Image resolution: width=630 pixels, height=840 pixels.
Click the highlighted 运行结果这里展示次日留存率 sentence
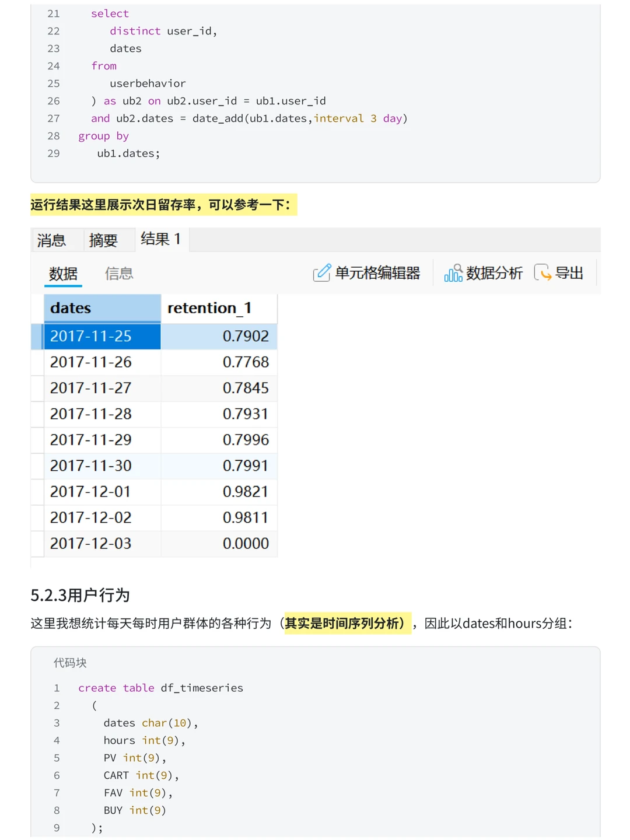point(163,205)
